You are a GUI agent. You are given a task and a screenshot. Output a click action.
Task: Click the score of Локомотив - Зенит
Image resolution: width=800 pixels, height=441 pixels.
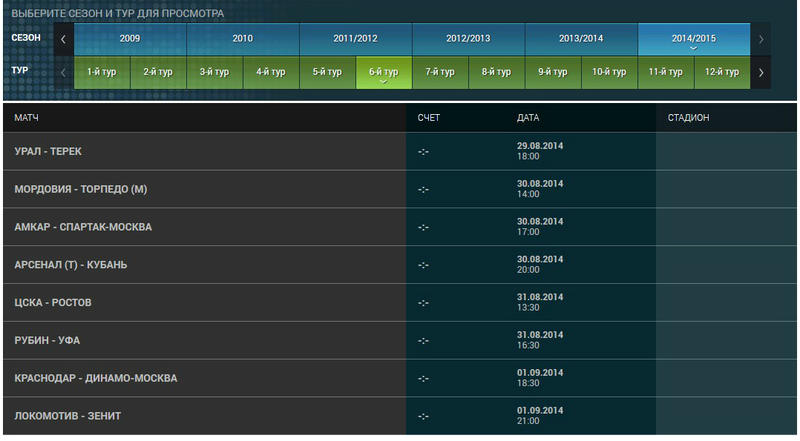coord(423,416)
